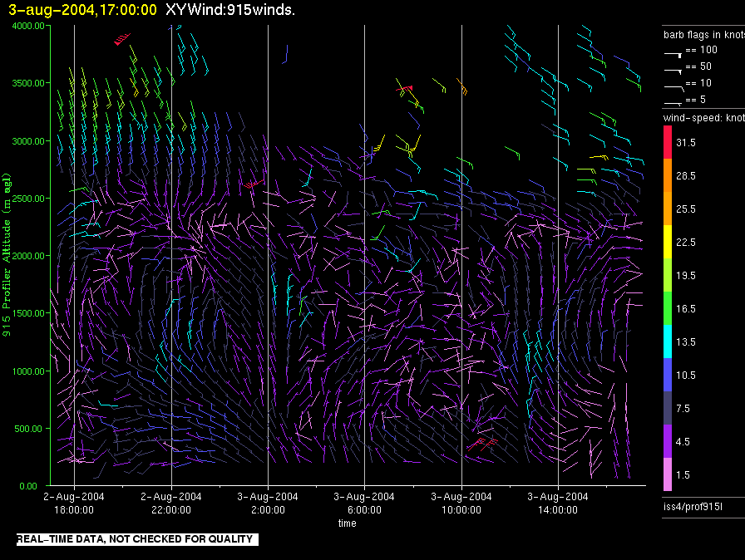Click the 4000.00 altitude tick label

click(28, 26)
